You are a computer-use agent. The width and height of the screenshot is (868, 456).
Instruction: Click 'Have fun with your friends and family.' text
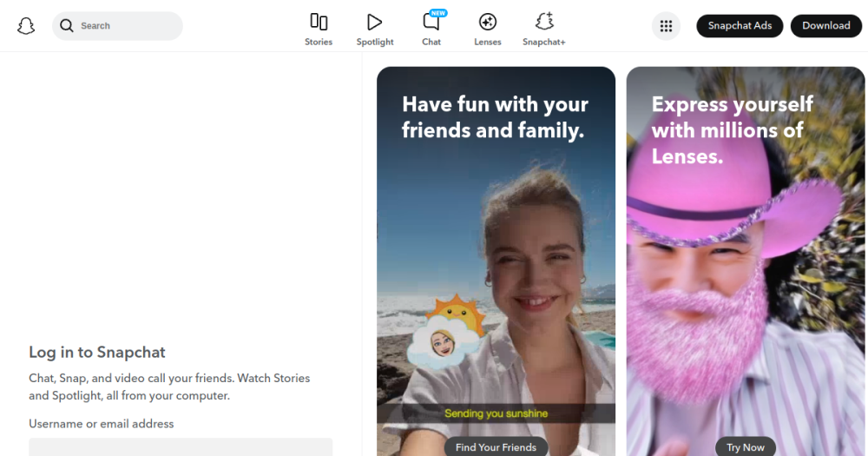pos(495,117)
